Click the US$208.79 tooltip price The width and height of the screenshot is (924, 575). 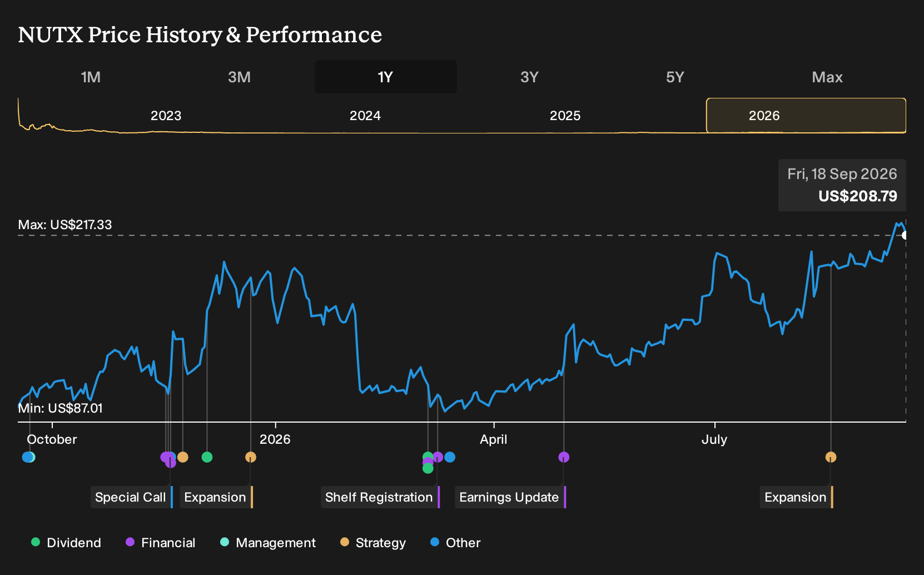click(857, 196)
